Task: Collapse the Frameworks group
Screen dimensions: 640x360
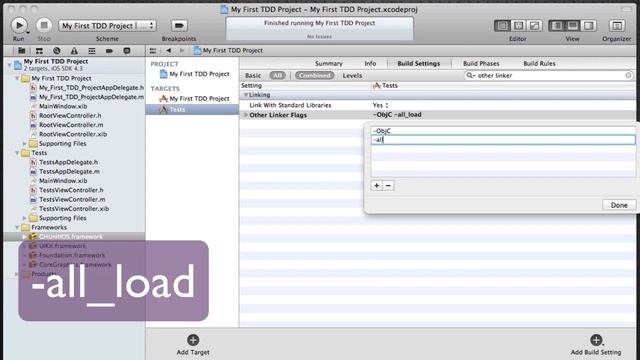Action: pos(17,227)
